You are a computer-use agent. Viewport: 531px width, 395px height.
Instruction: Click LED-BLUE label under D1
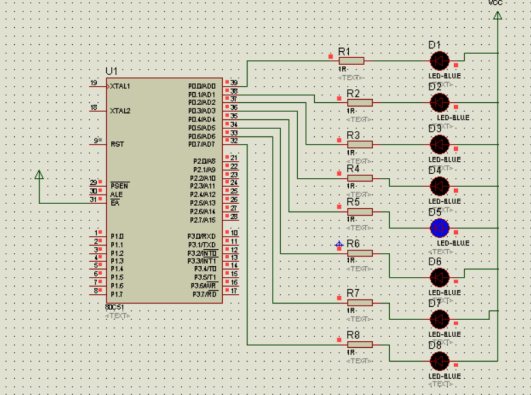click(445, 76)
